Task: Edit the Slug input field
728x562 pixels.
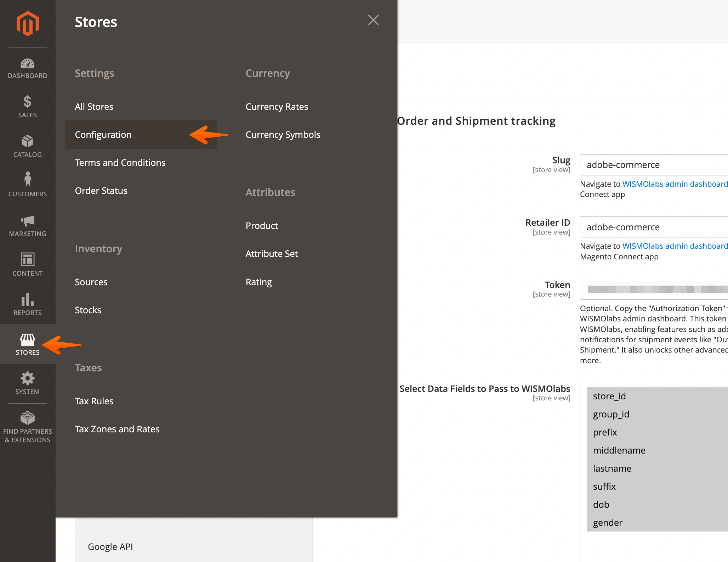Action: pyautogui.click(x=653, y=165)
